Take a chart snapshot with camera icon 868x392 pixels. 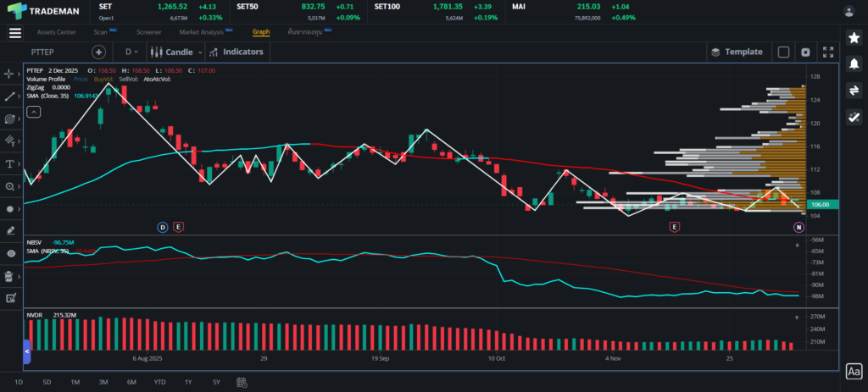805,52
